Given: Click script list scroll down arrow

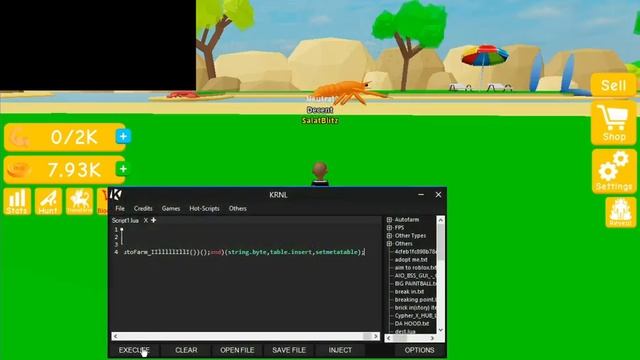Looking at the screenshot, I should [x=440, y=330].
